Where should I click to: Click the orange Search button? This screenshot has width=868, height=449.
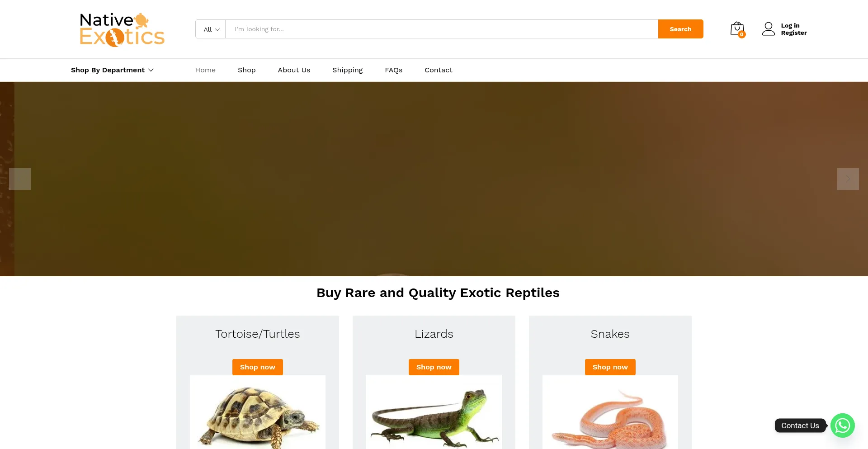tap(680, 29)
